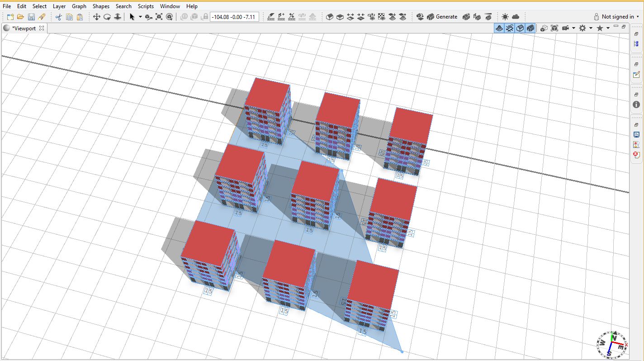Image resolution: width=644 pixels, height=361 pixels.
Task: Select the Polygonal Street Creation pencil tool
Action: click(x=271, y=17)
